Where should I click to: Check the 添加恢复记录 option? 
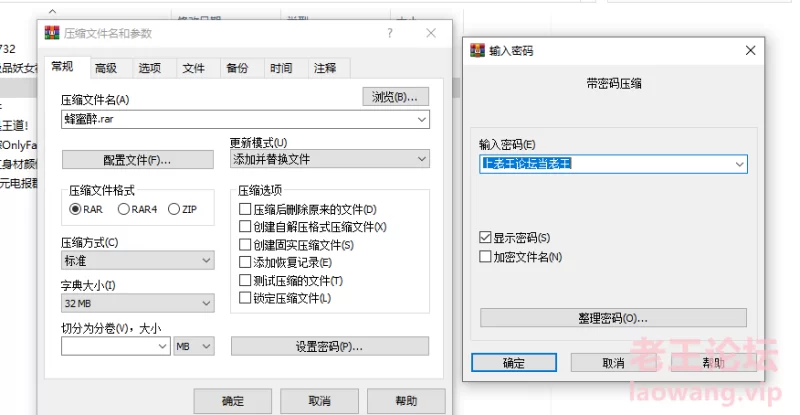[x=245, y=262]
